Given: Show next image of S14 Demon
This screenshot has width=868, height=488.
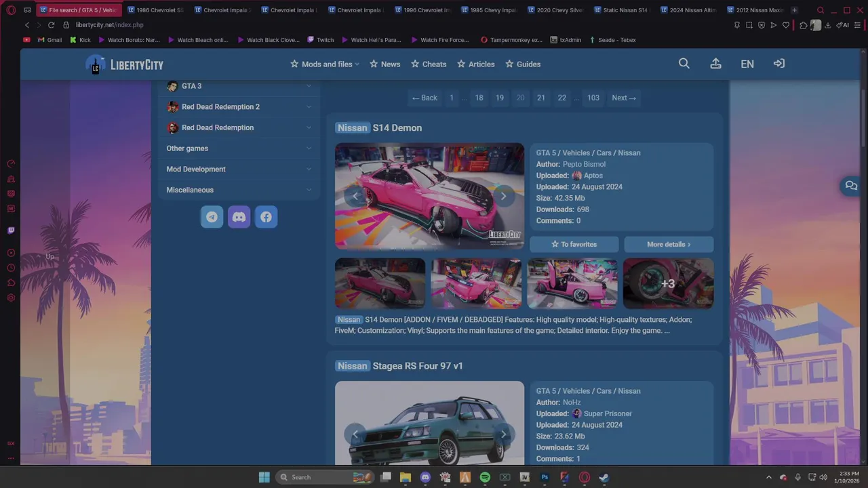Looking at the screenshot, I should coord(503,197).
